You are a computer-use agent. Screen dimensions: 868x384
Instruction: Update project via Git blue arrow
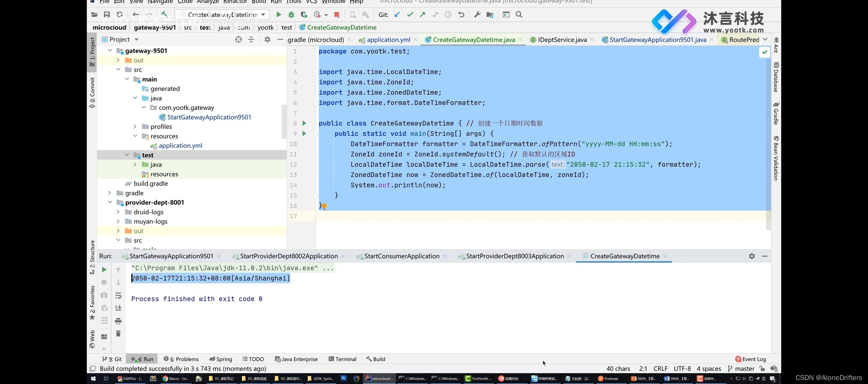pyautogui.click(x=397, y=15)
